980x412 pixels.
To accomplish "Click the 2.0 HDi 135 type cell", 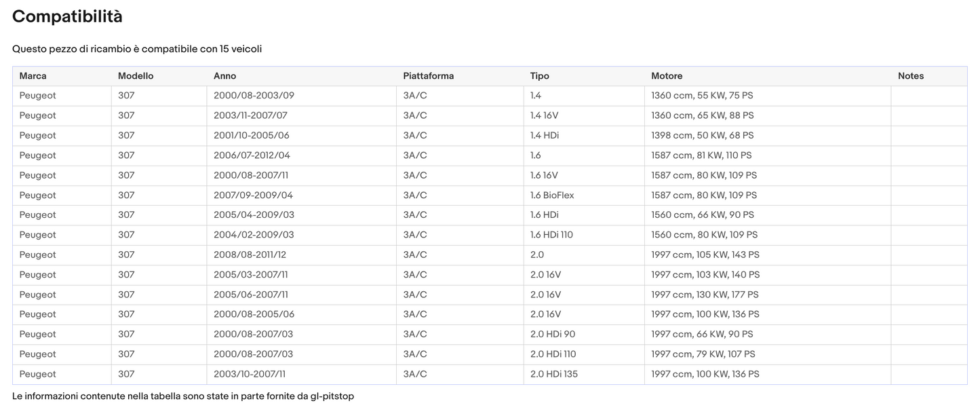I will (553, 374).
